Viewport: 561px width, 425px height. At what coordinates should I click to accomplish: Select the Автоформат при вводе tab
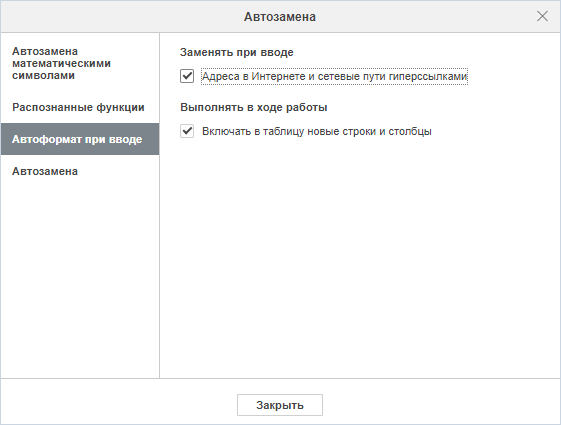click(x=80, y=139)
